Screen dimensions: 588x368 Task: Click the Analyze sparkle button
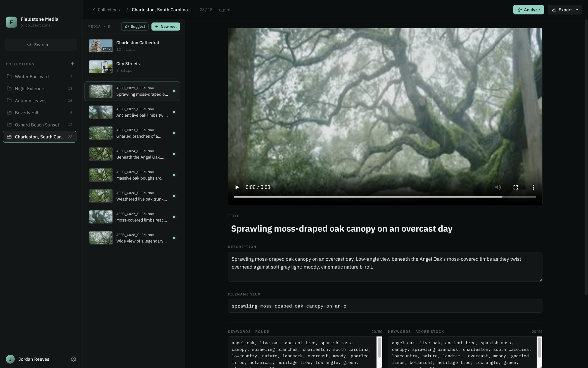pos(528,10)
